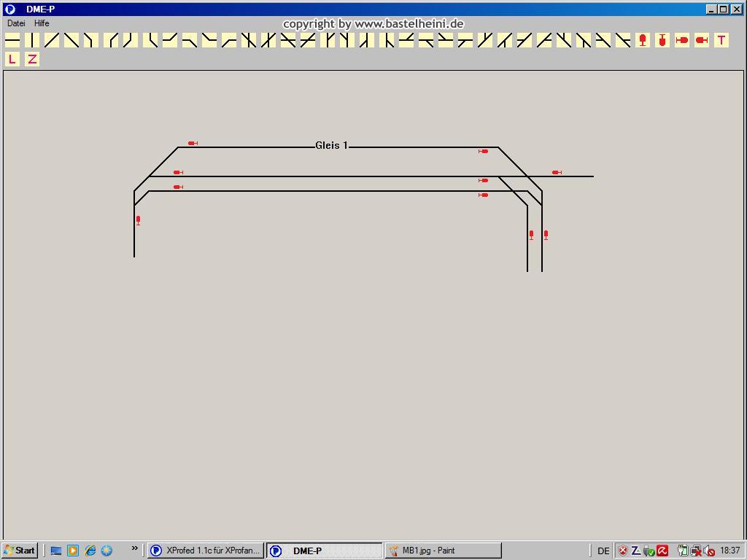The image size is (747, 560).
Task: Pick curve from horizontal left to upper right
Action: point(169,40)
